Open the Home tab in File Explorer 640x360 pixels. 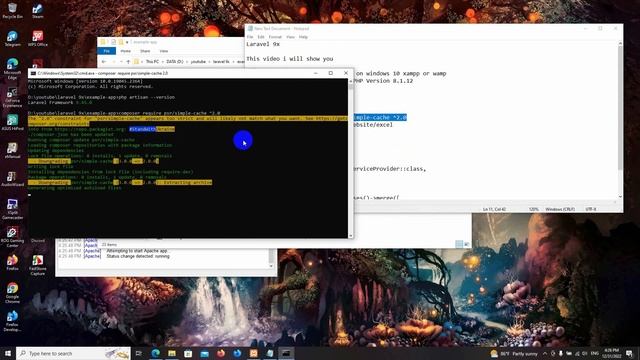coord(126,51)
